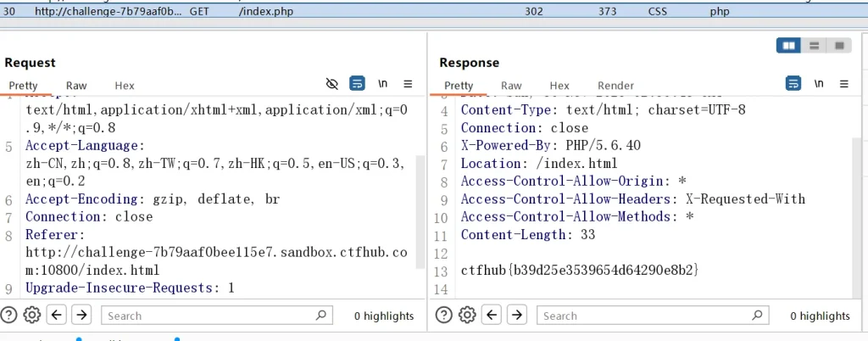The height and width of the screenshot is (341, 868).
Task: Open Response panel options menu
Action: tap(844, 84)
